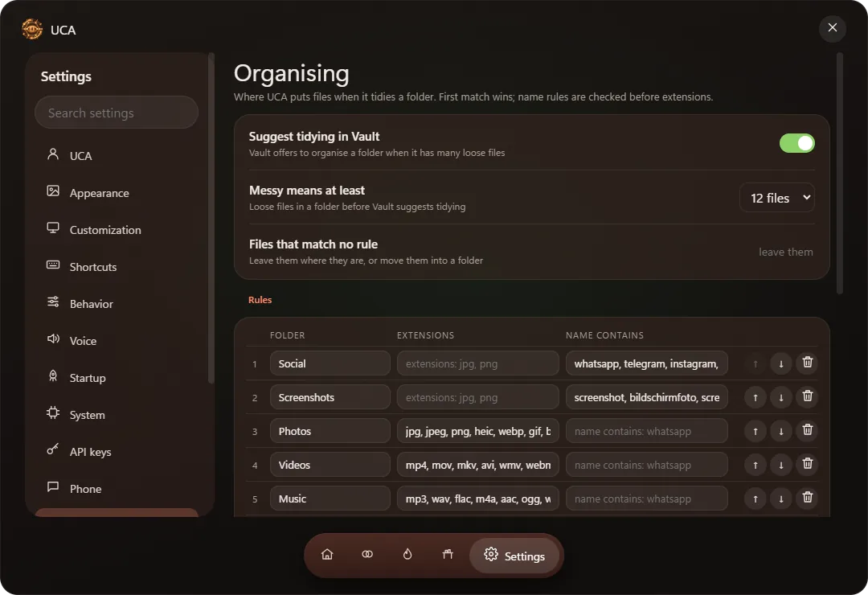Click Social rule extensions field
The width and height of the screenshot is (868, 595).
[x=477, y=363]
